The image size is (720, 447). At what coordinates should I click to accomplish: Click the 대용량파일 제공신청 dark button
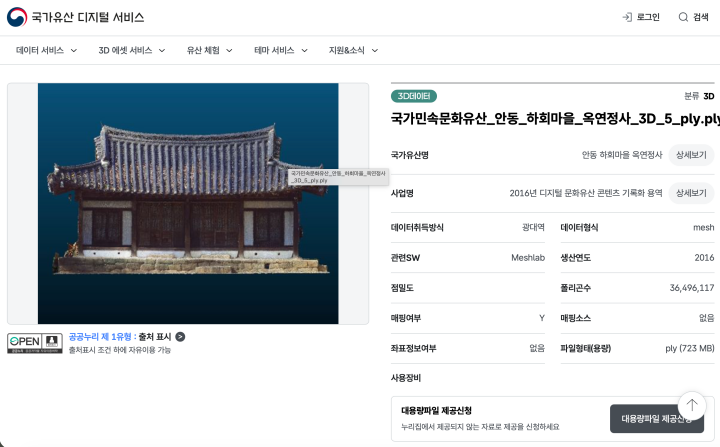click(656, 419)
